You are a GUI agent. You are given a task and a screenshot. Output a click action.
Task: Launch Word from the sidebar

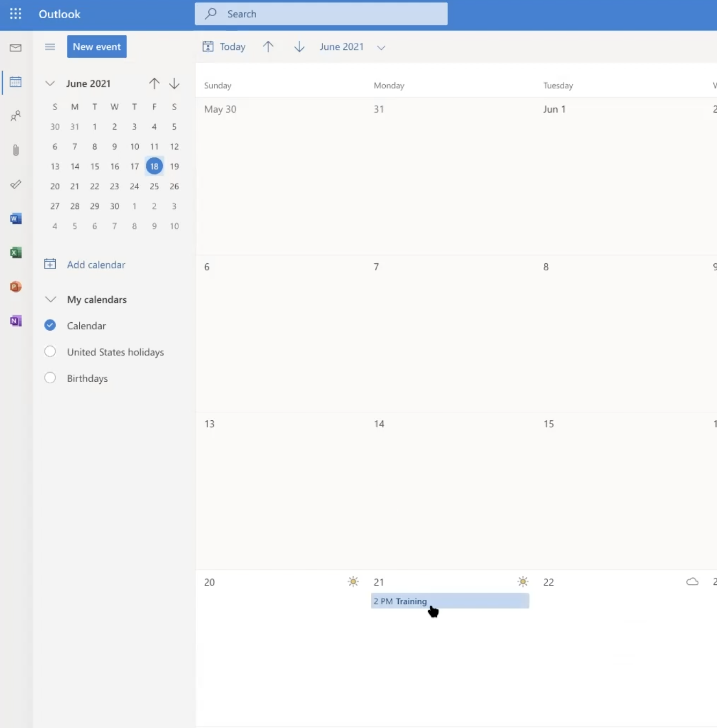point(16,219)
